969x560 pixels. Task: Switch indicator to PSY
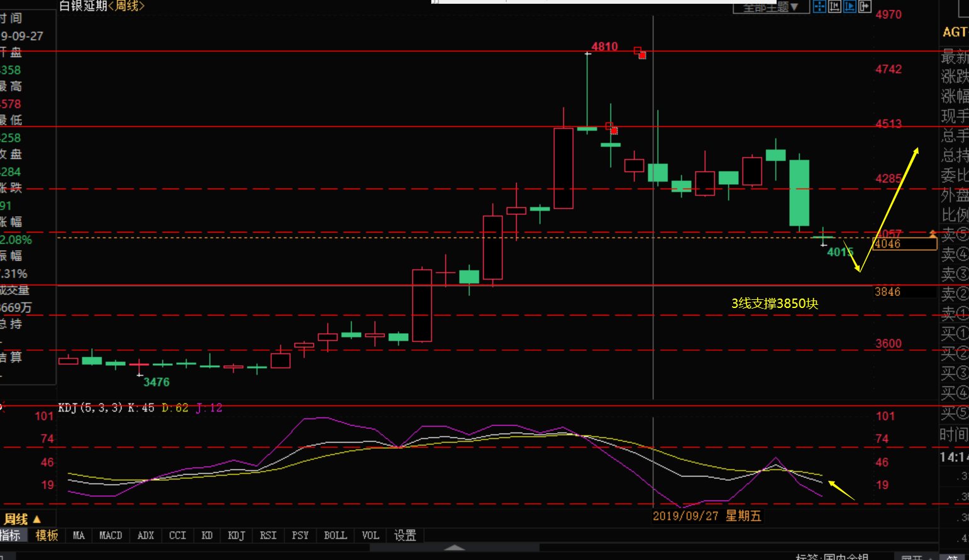(x=301, y=535)
